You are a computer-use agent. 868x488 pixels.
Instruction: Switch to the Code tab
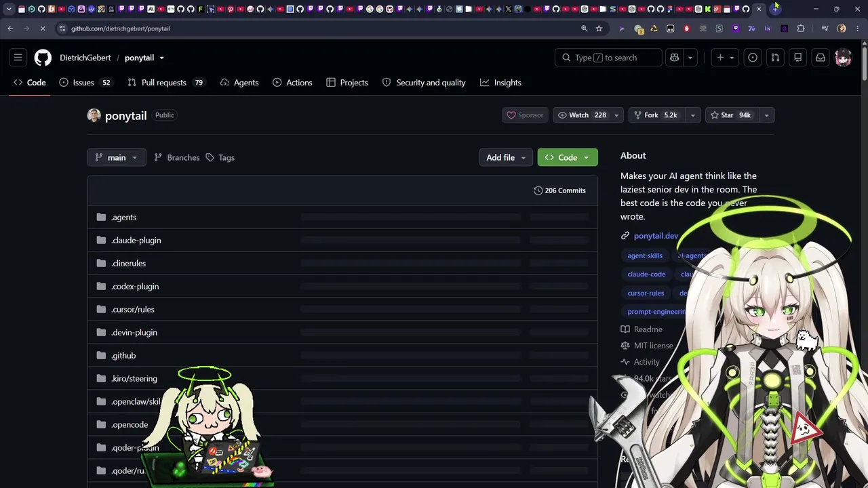(x=30, y=83)
